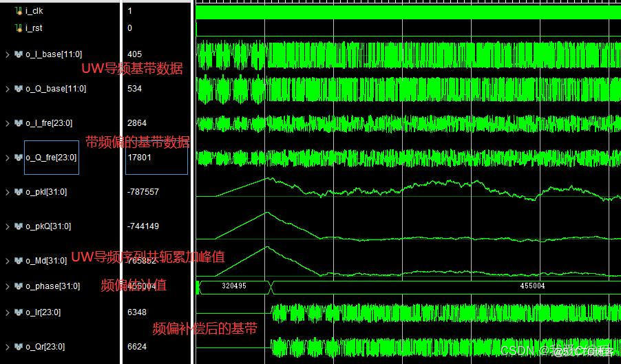
Task: Expand the o_pkQ[31:0] bus
Action: [x=7, y=226]
